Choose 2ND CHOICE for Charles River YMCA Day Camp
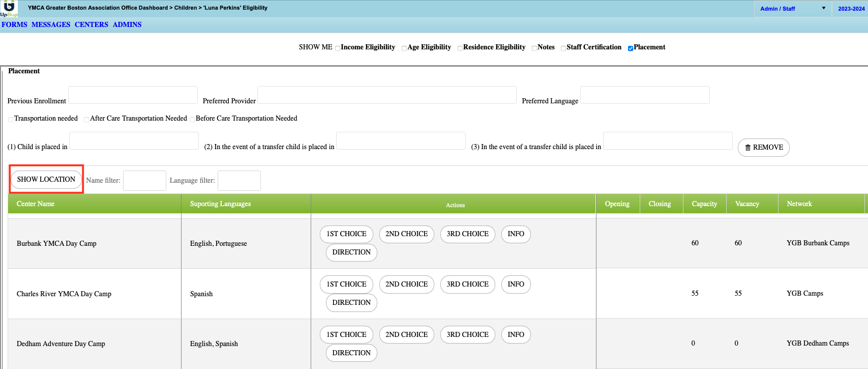Image resolution: width=868 pixels, height=369 pixels. (406, 285)
